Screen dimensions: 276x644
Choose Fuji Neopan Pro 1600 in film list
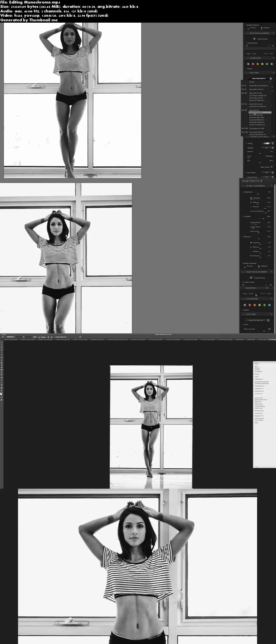(257, 129)
